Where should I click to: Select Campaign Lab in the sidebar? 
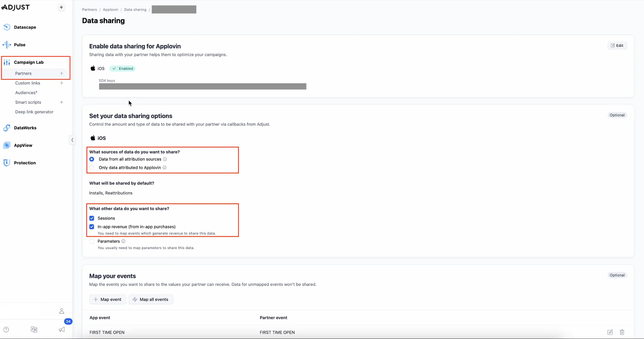(x=29, y=62)
